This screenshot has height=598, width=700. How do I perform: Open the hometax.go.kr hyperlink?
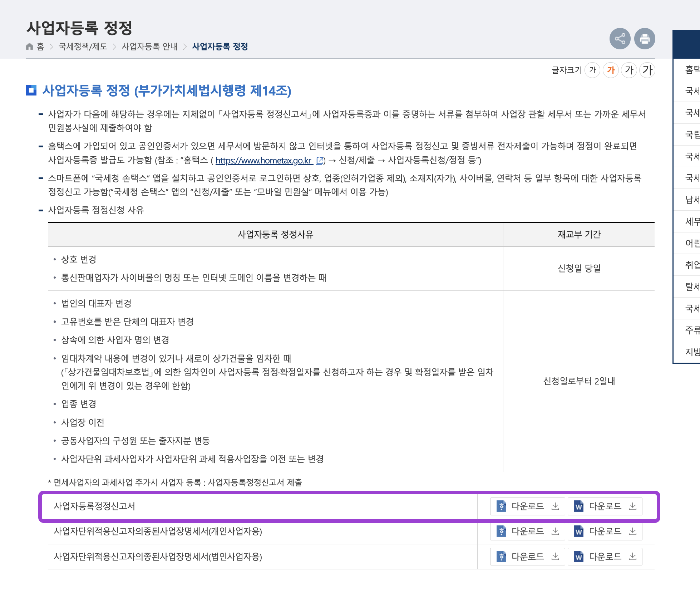coord(263,161)
